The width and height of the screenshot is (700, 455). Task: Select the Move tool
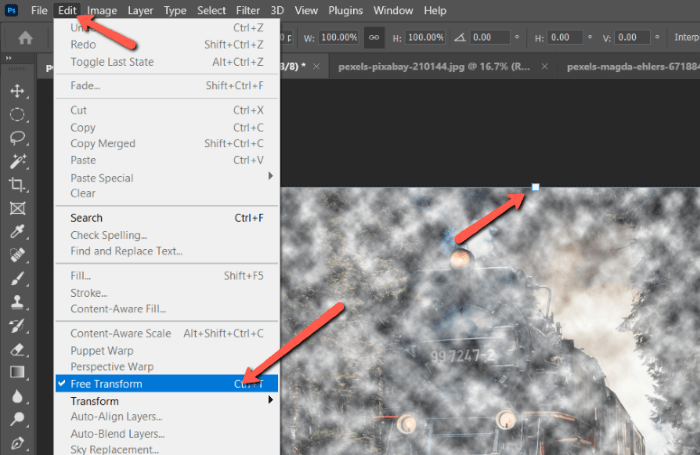(17, 91)
